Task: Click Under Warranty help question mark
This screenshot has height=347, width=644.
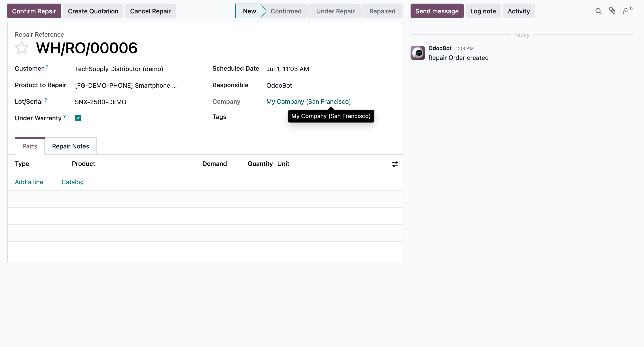Action: (64, 116)
